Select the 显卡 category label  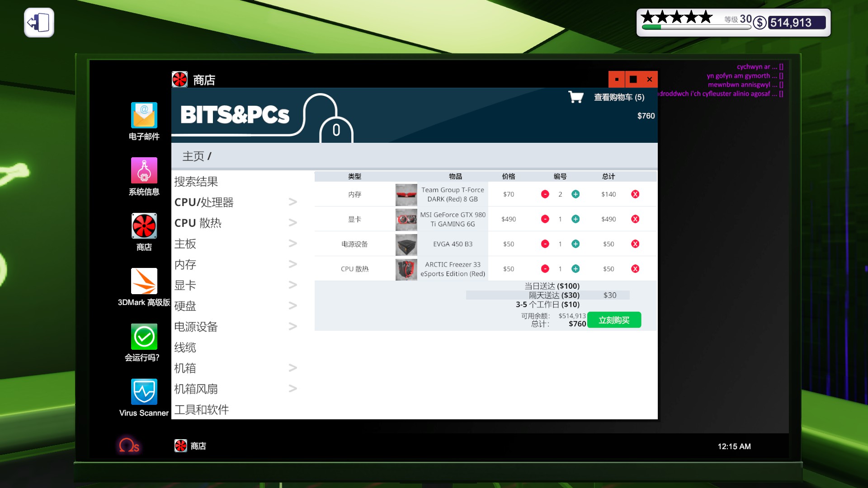coord(185,285)
